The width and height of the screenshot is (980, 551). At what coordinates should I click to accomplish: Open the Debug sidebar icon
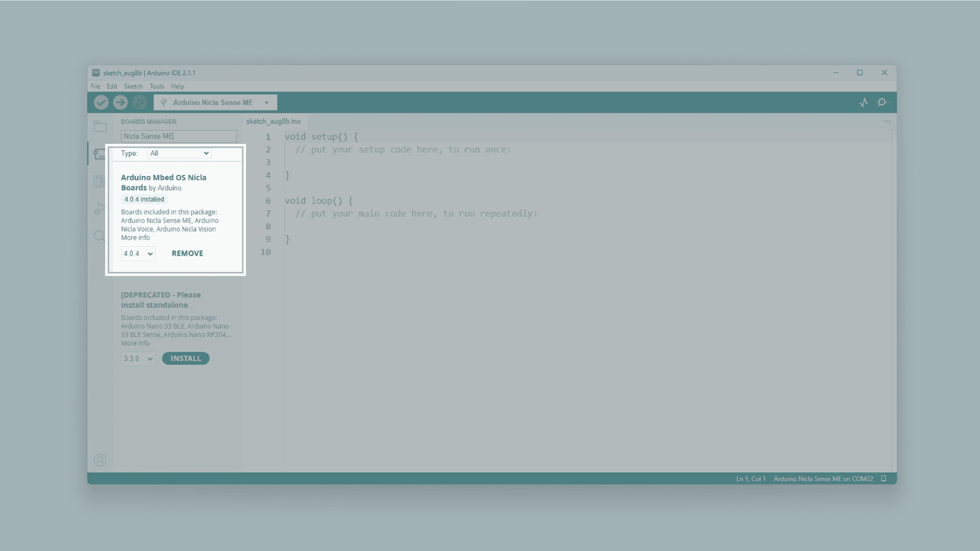point(100,209)
